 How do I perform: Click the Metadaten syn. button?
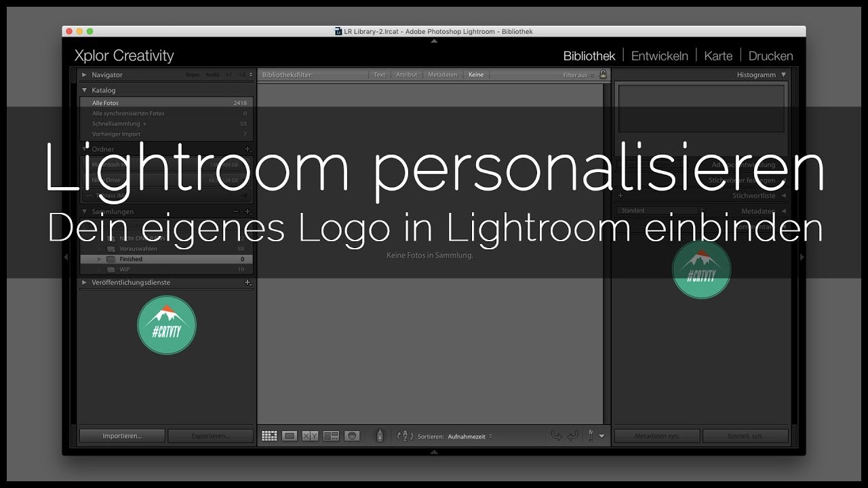(x=657, y=436)
